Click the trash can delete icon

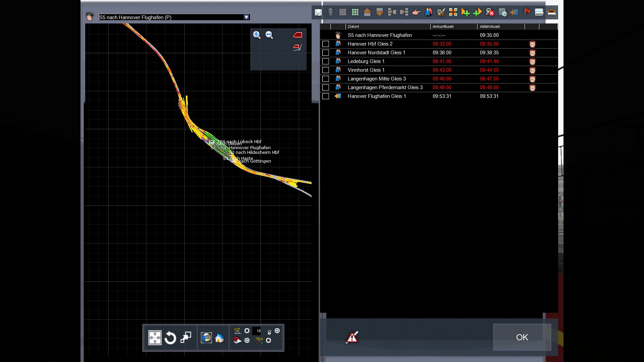330,12
